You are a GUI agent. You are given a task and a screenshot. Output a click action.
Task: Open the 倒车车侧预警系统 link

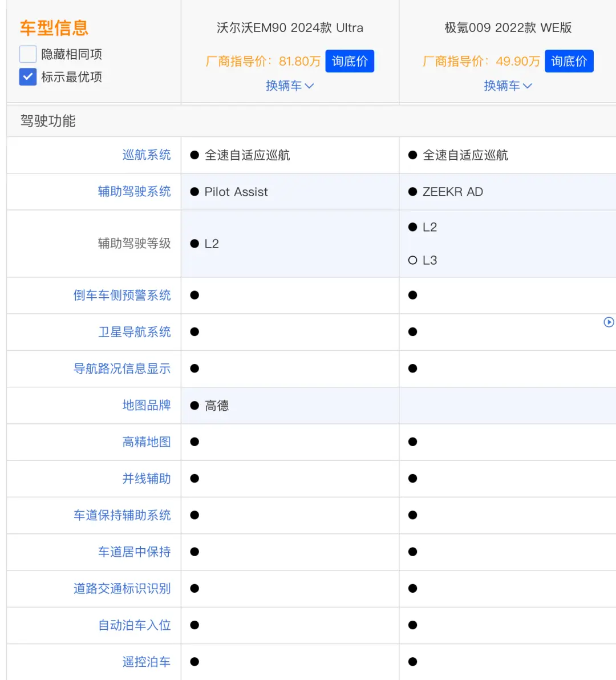[122, 296]
